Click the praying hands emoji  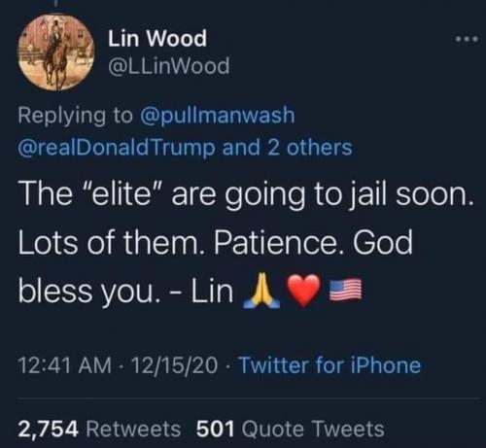261,291
